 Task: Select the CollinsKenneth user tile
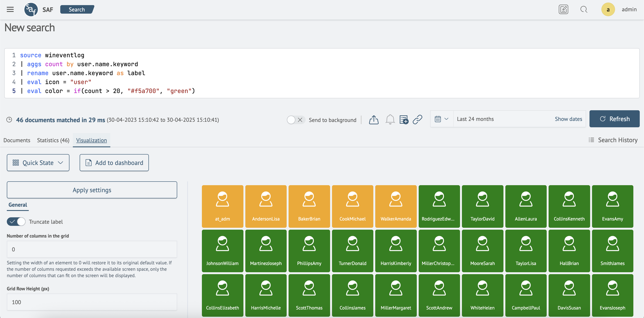(x=569, y=206)
